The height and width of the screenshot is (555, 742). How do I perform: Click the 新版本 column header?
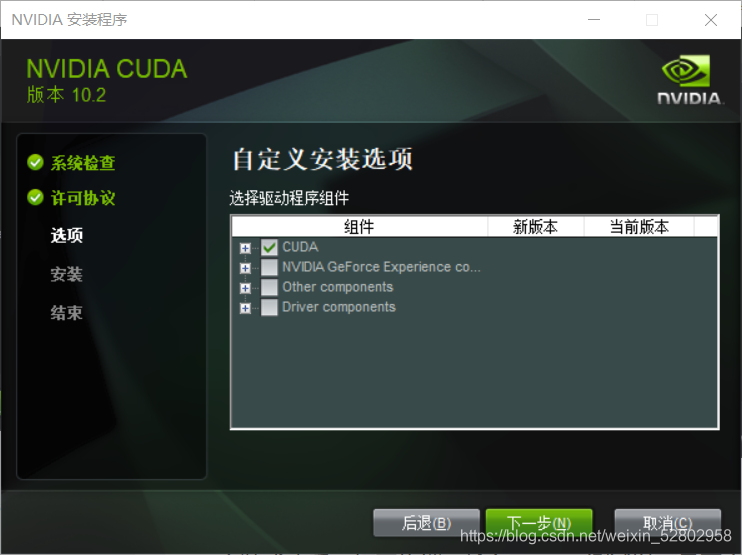pos(536,227)
